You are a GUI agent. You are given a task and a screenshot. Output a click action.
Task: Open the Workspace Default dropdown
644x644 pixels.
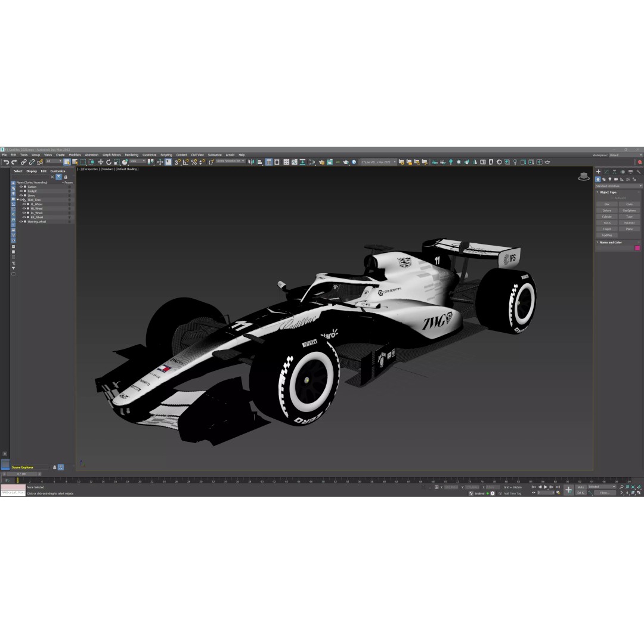pos(625,155)
